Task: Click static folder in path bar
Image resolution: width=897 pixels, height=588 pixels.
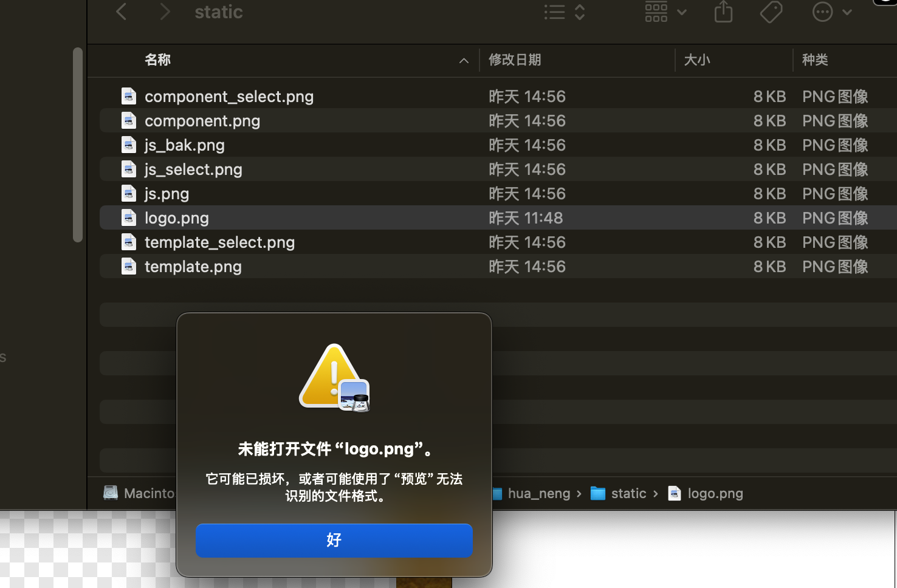Action: [x=628, y=493]
